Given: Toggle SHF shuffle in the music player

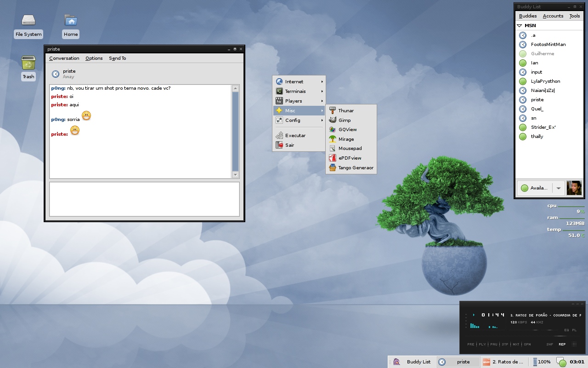Looking at the screenshot, I should coord(550,344).
